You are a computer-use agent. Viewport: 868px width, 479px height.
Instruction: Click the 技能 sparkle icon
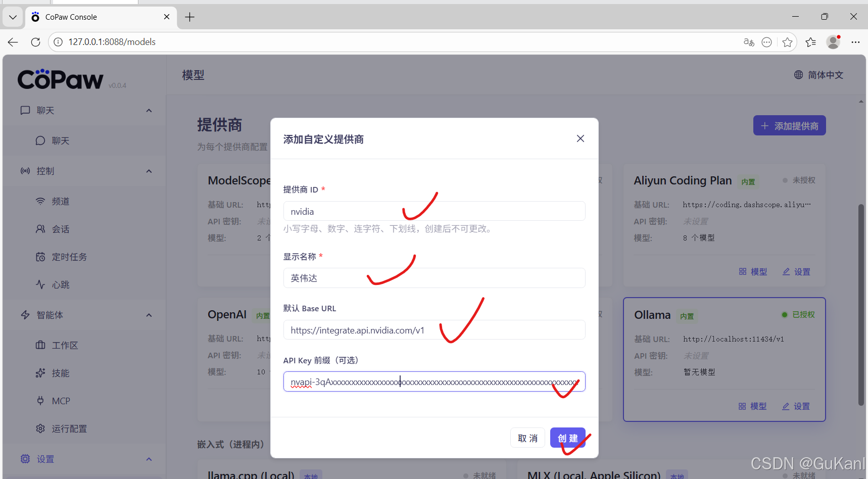click(x=40, y=372)
